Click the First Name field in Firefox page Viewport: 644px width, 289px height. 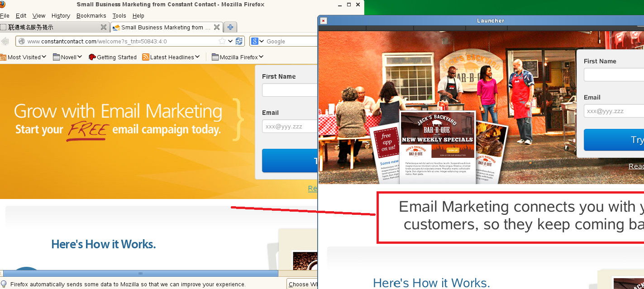pyautogui.click(x=290, y=90)
